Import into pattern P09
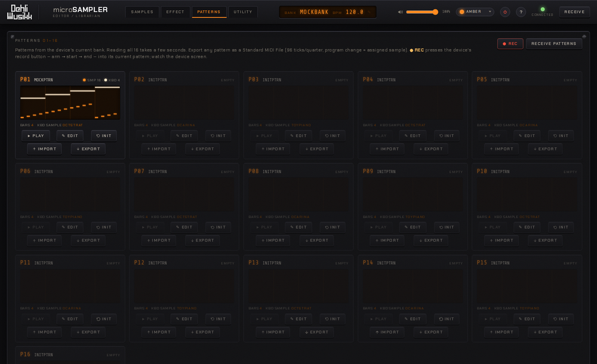 (x=387, y=240)
